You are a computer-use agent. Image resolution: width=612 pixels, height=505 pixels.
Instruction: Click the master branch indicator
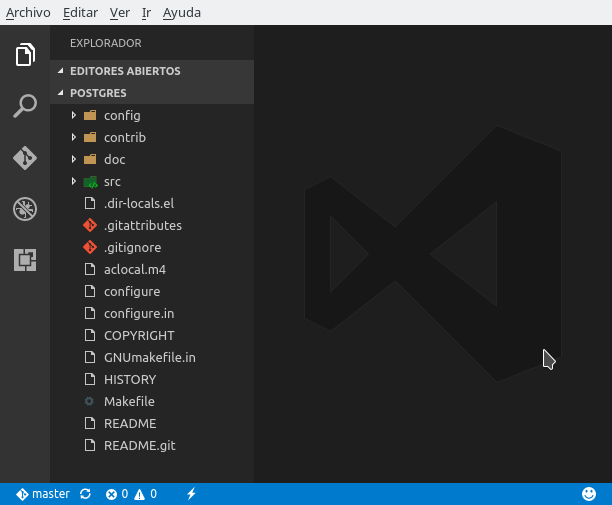click(x=43, y=494)
